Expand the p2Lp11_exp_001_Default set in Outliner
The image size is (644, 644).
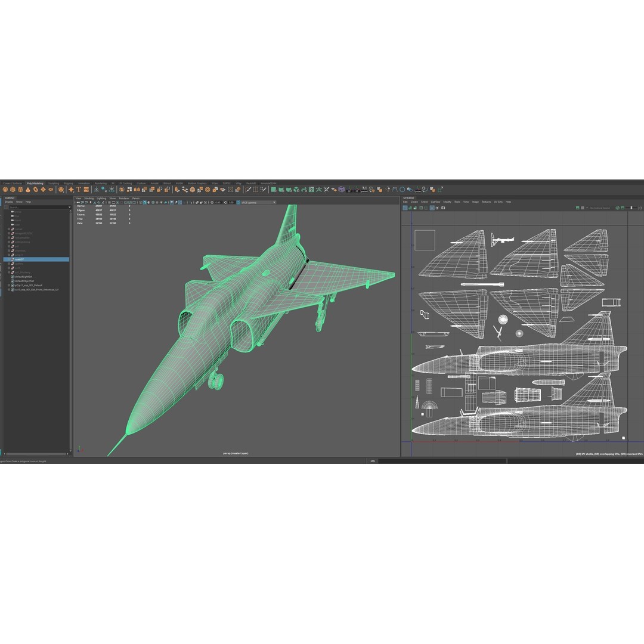(x=8, y=286)
